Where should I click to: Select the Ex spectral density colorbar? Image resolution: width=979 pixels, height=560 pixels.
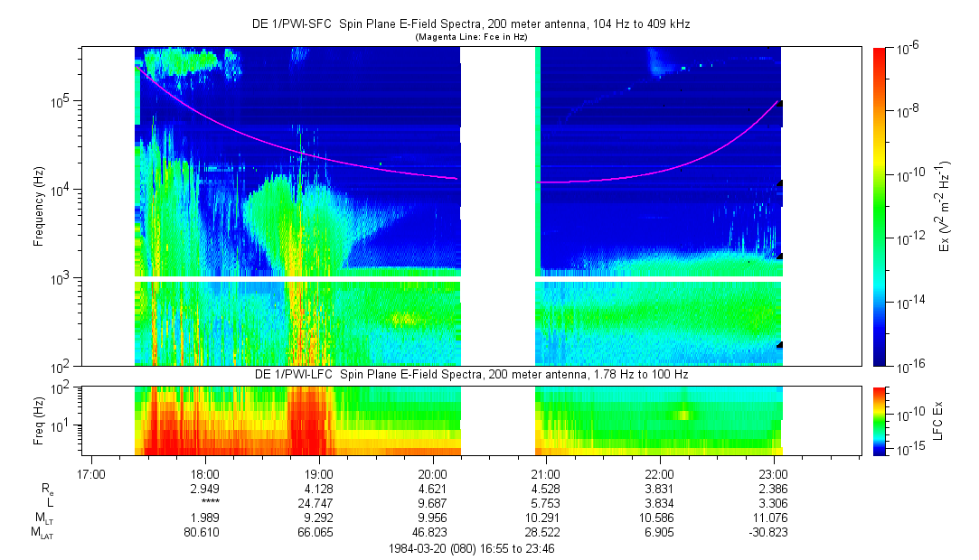tap(880, 206)
